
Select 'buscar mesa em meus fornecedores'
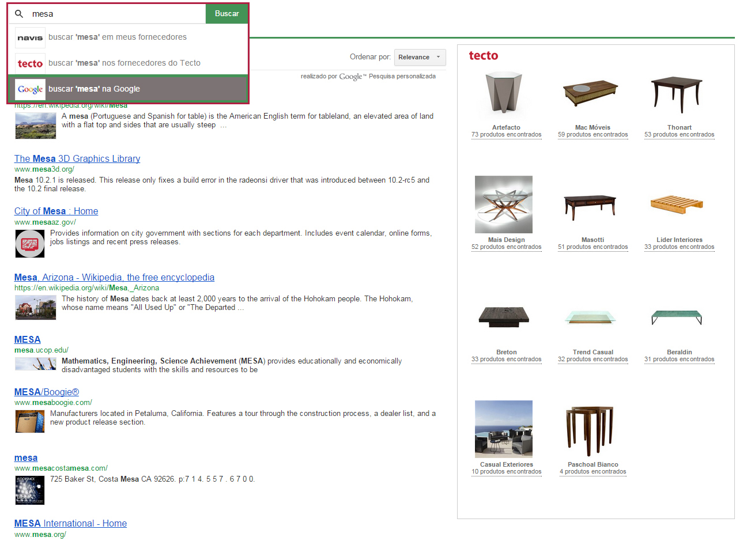[128, 37]
